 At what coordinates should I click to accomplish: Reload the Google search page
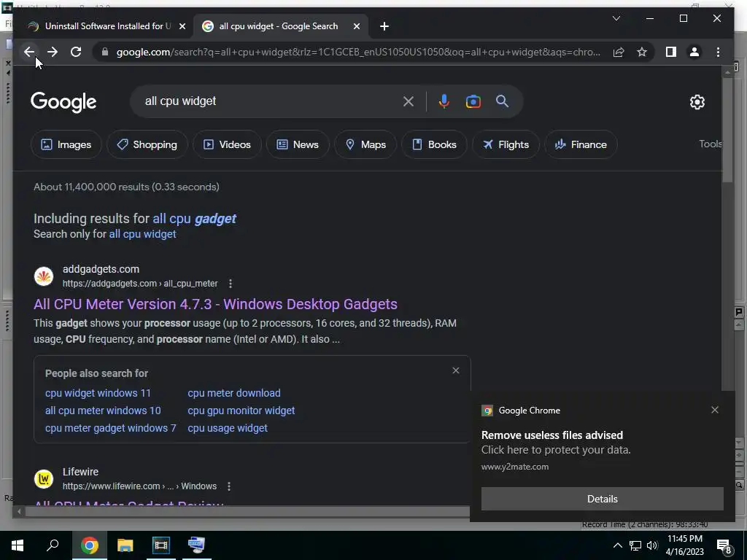76,52
